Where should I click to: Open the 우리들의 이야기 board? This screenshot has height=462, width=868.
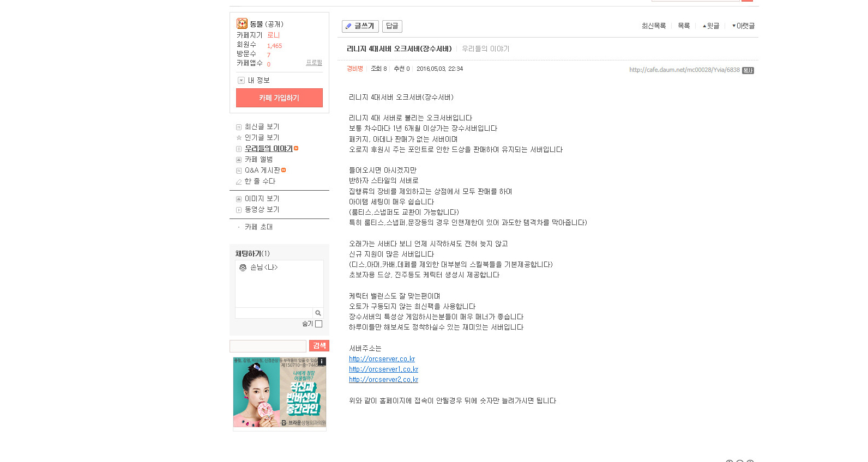point(268,148)
